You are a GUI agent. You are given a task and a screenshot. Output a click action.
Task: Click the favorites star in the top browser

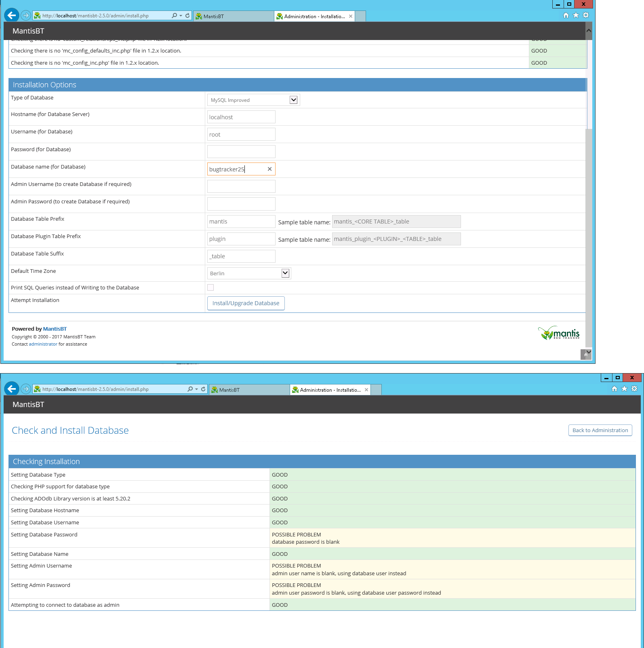576,15
